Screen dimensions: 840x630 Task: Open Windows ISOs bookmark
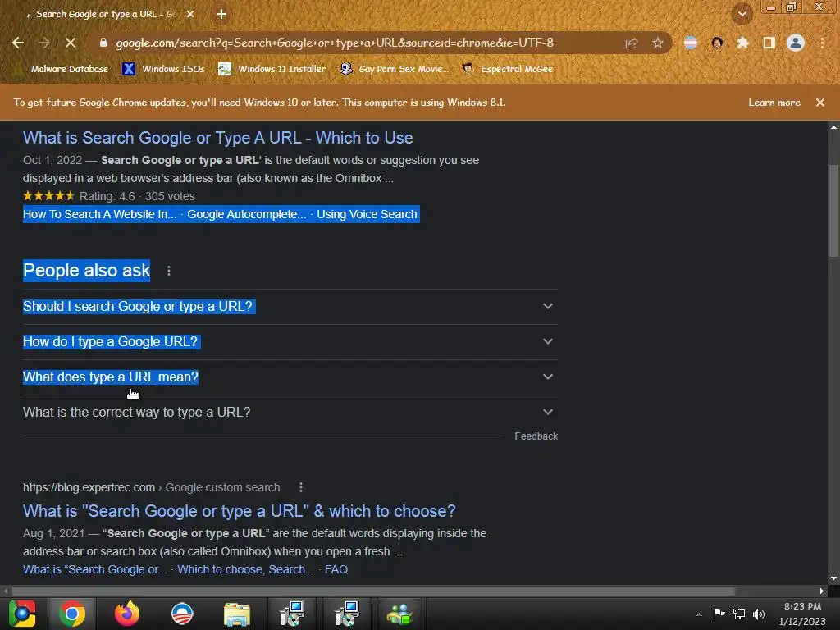pos(163,69)
